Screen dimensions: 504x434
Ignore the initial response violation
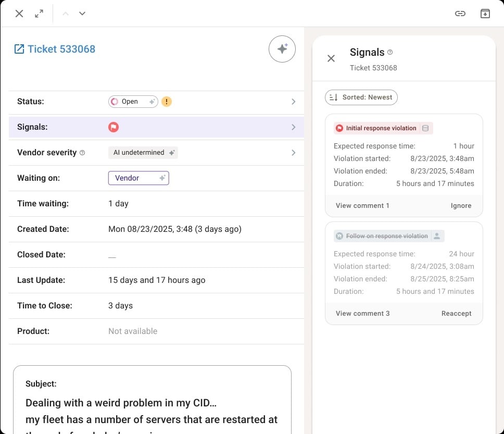461,206
